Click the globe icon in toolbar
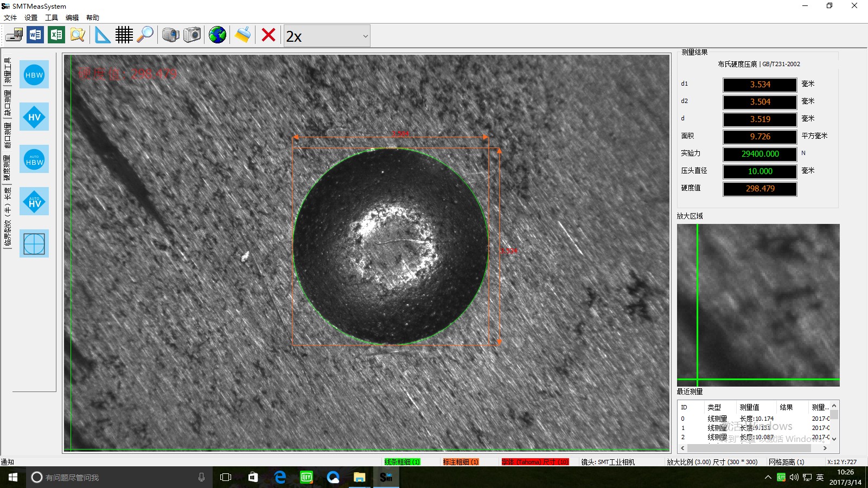This screenshot has width=868, height=488. [218, 35]
